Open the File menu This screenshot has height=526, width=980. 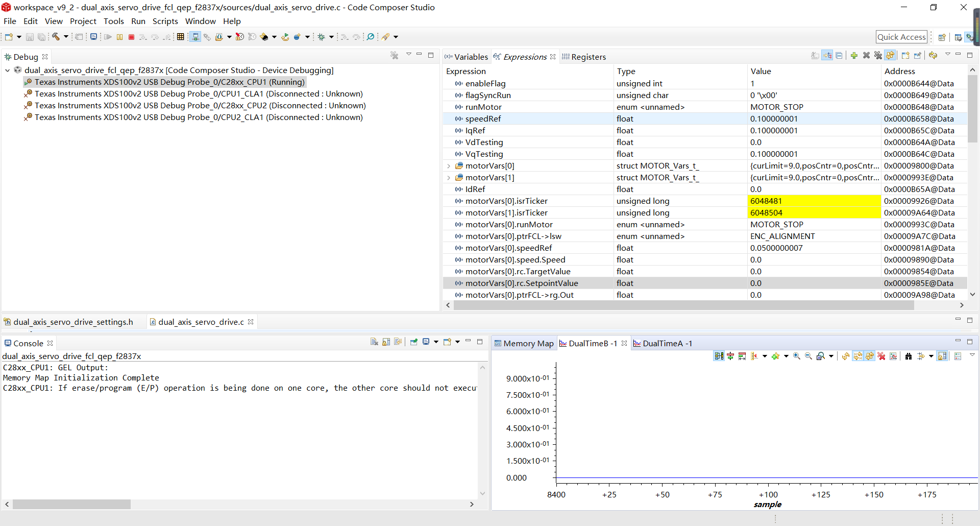click(x=10, y=21)
